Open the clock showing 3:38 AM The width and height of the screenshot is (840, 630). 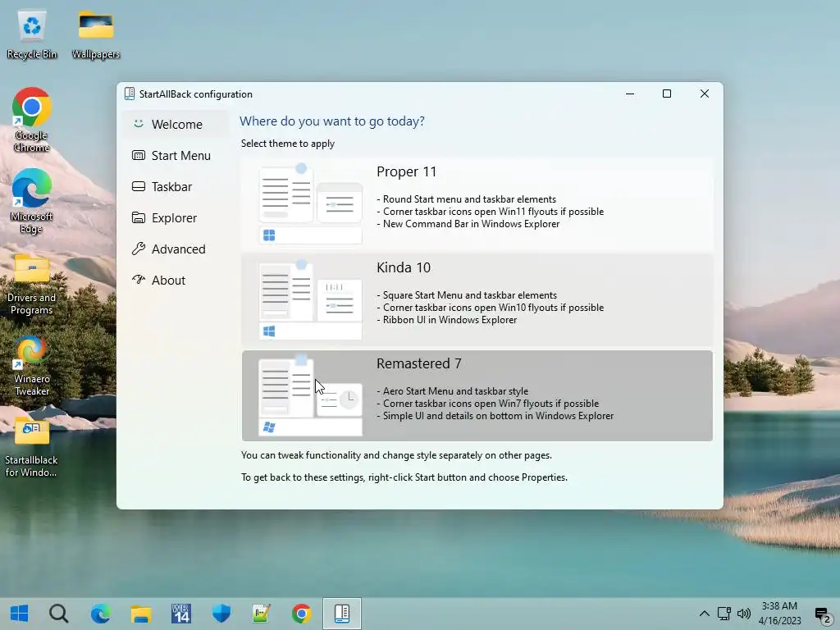click(779, 614)
